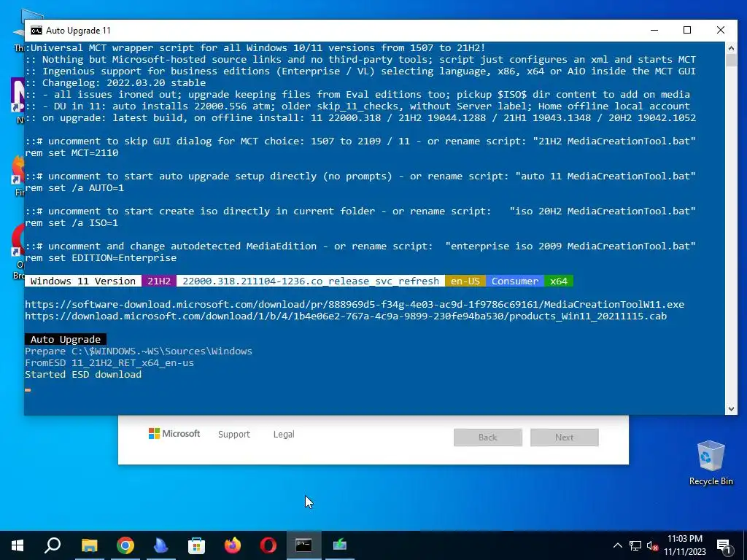Click 'rem set /a ISO=1' line

(x=71, y=223)
